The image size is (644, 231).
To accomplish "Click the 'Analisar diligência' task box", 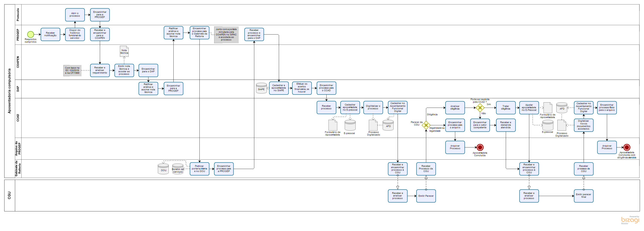I will coord(455,108).
